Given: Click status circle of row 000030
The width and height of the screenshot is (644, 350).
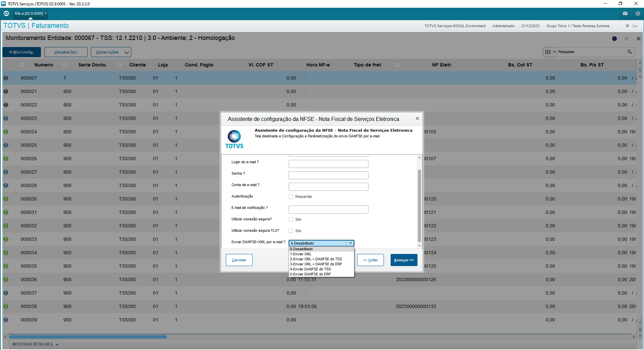Looking at the screenshot, I should (x=6, y=199).
